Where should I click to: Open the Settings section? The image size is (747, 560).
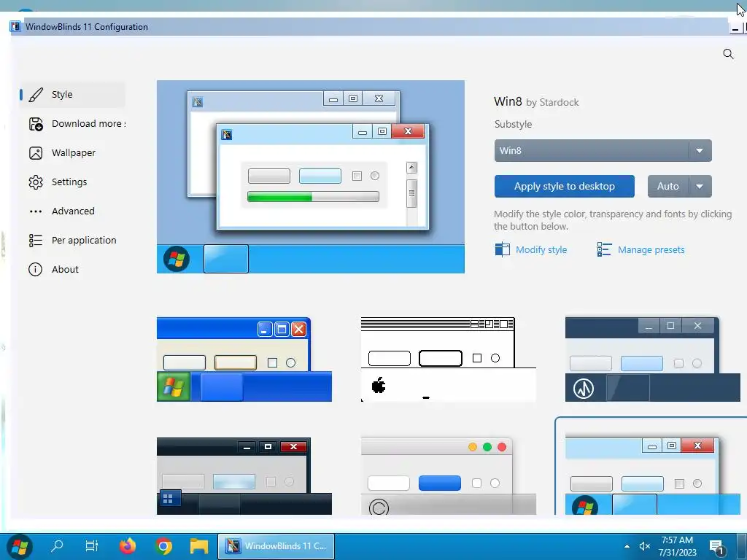pyautogui.click(x=69, y=182)
